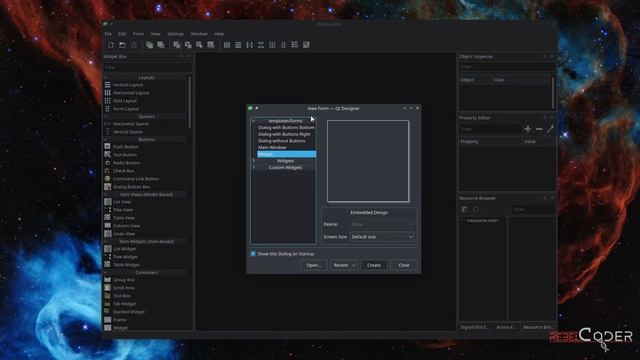The image size is (640, 360).
Task: Select Dialog with Buttons Right template
Action: [284, 134]
